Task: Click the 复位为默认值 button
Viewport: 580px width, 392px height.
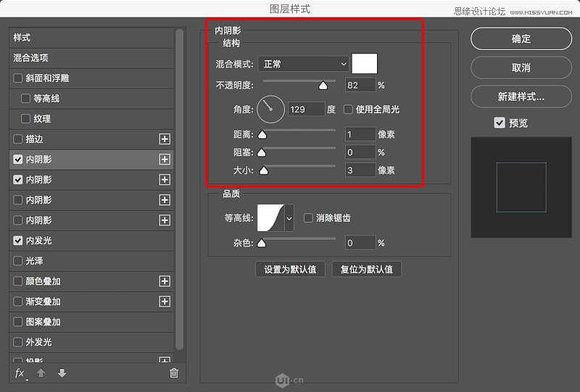Action: pyautogui.click(x=367, y=270)
